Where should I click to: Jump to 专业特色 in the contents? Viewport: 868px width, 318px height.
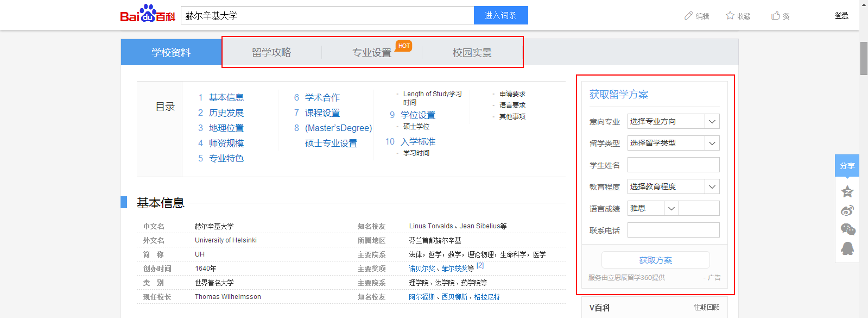[226, 158]
